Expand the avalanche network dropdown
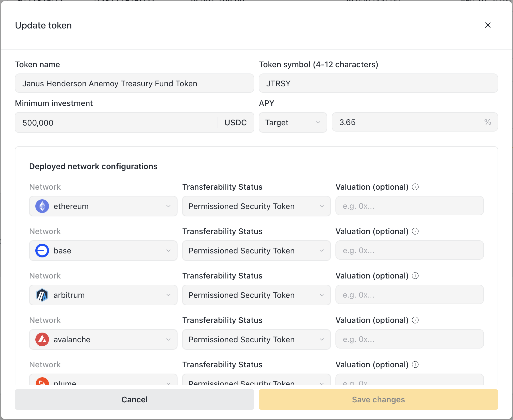The height and width of the screenshot is (420, 513). (103, 339)
